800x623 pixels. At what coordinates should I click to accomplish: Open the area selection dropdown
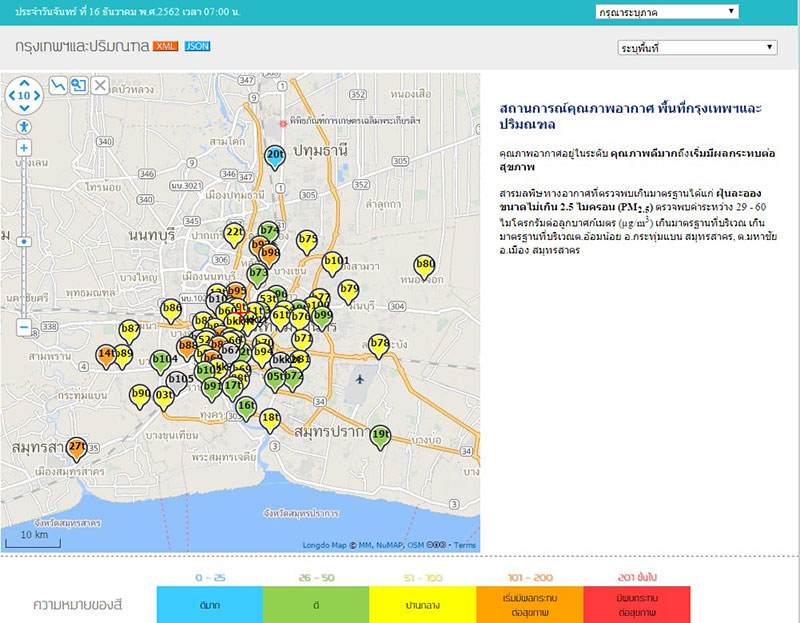pos(697,48)
